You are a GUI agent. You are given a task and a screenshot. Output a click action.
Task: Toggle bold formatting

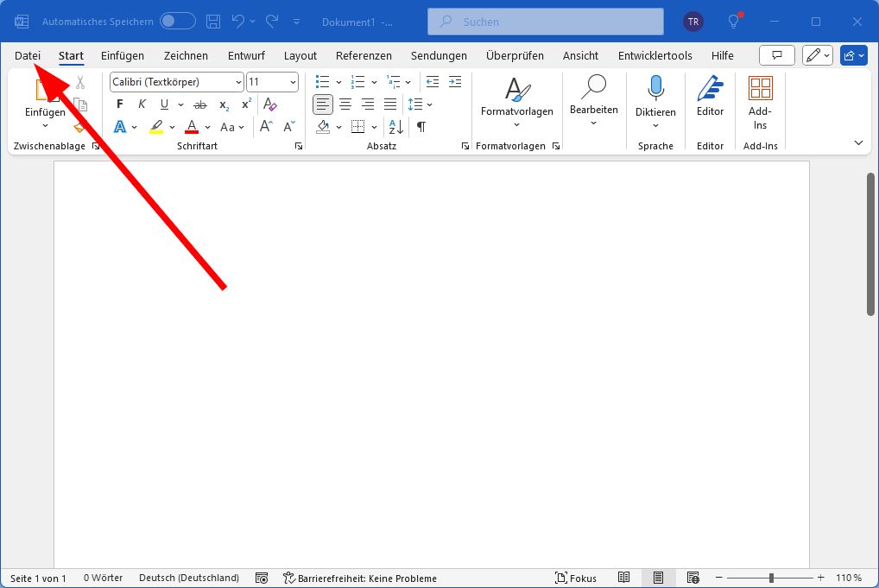coord(118,104)
